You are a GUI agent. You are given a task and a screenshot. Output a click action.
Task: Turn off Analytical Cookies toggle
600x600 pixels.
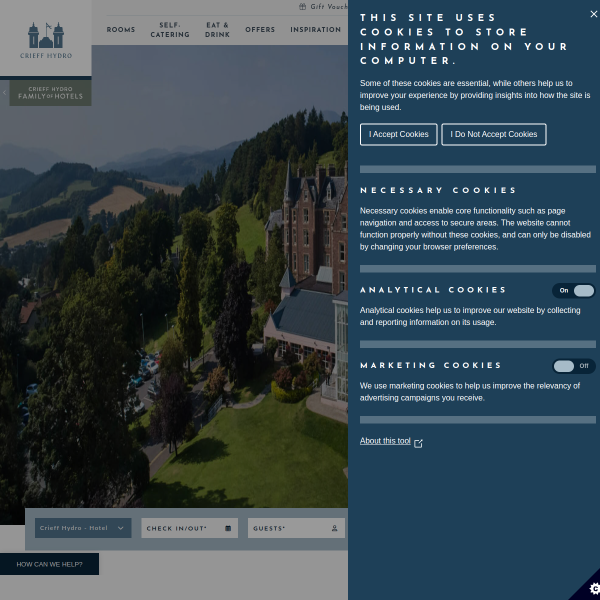click(574, 291)
